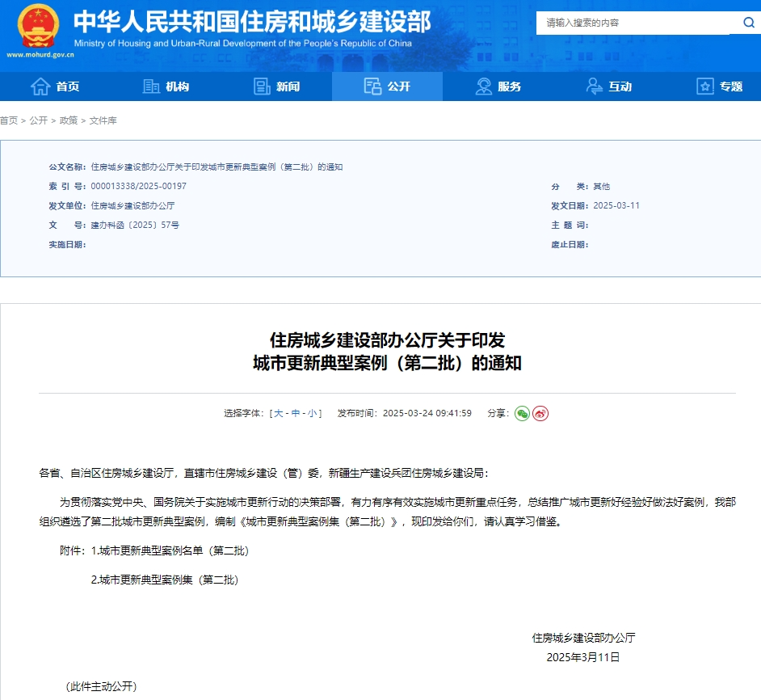Open 文件库 breadcrumb link

(103, 120)
